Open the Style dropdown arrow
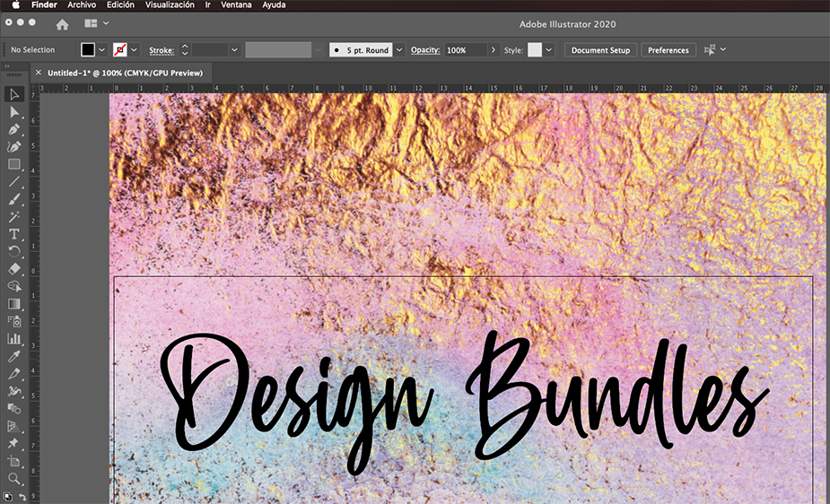Screen dimensions: 830x504 (549, 49)
